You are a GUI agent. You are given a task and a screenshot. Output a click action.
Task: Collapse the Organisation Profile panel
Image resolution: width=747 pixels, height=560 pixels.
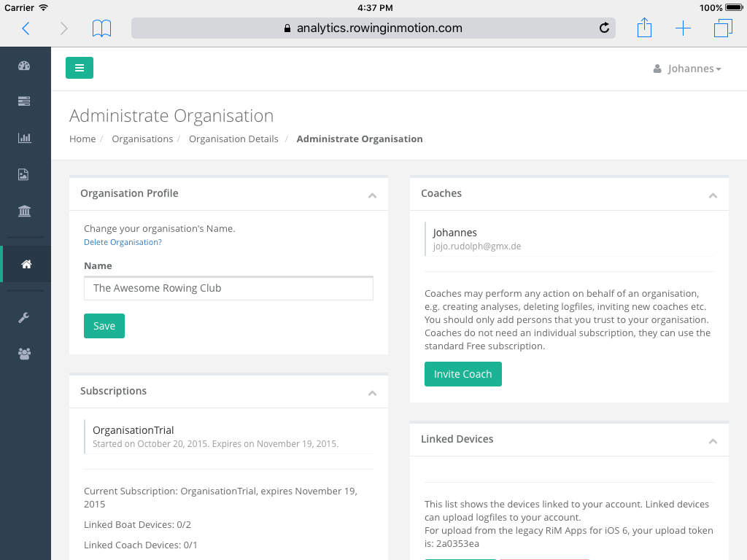pos(372,195)
